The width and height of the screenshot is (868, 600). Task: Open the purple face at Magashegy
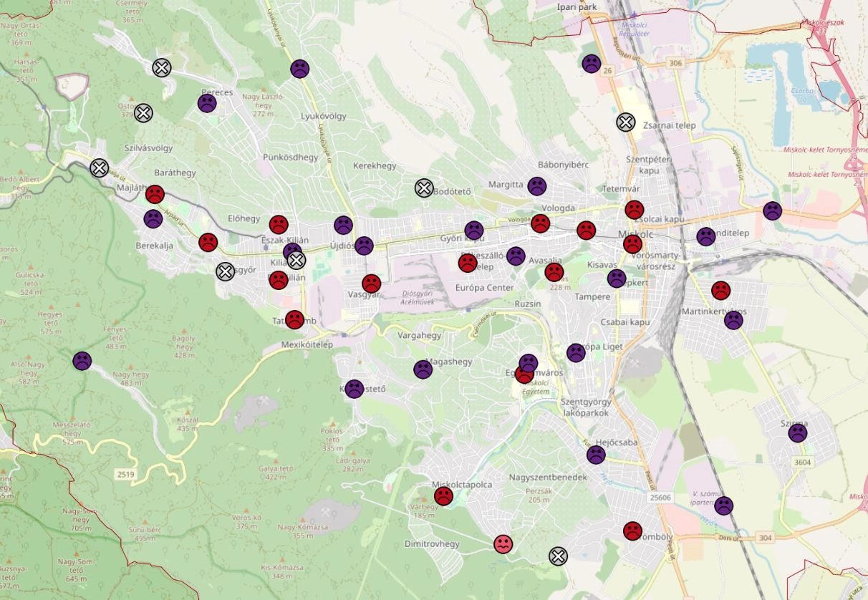click(x=423, y=369)
